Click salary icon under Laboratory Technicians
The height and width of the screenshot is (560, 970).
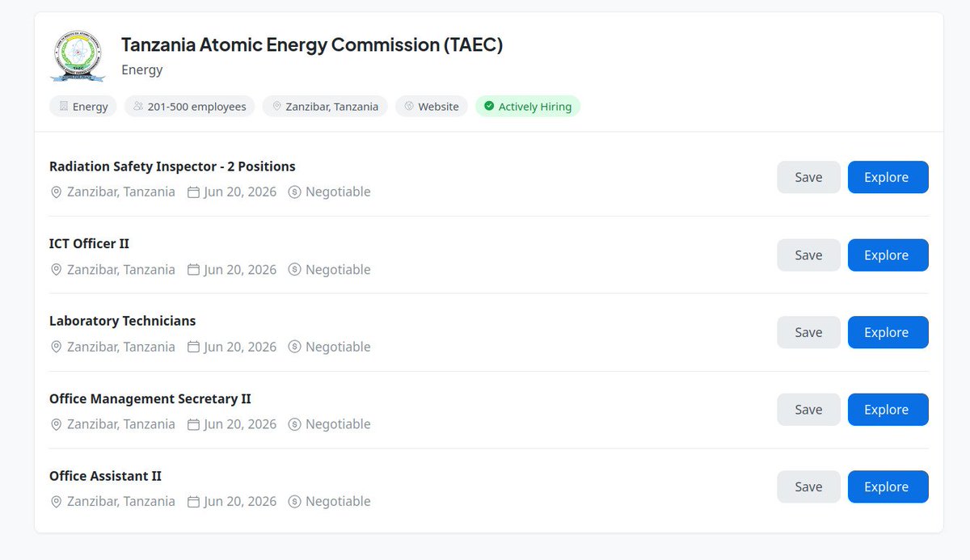(294, 347)
